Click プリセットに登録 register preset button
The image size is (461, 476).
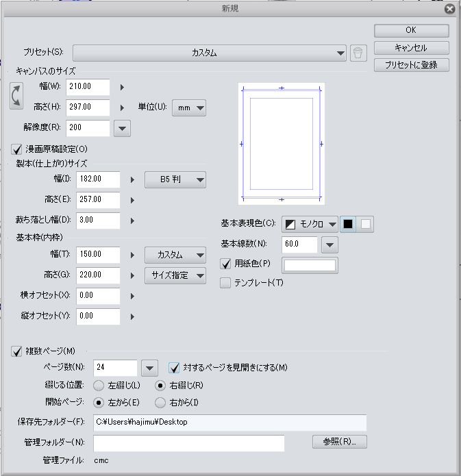412,65
